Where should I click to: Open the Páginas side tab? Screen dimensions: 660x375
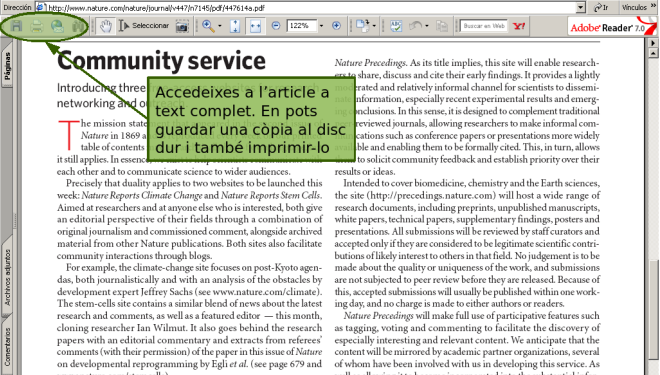point(7,66)
